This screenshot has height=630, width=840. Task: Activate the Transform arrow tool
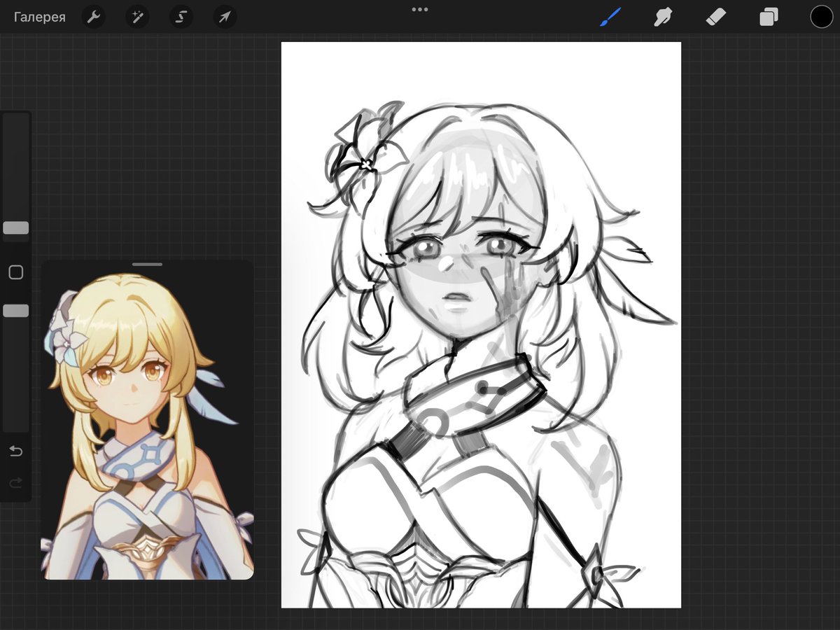click(225, 17)
